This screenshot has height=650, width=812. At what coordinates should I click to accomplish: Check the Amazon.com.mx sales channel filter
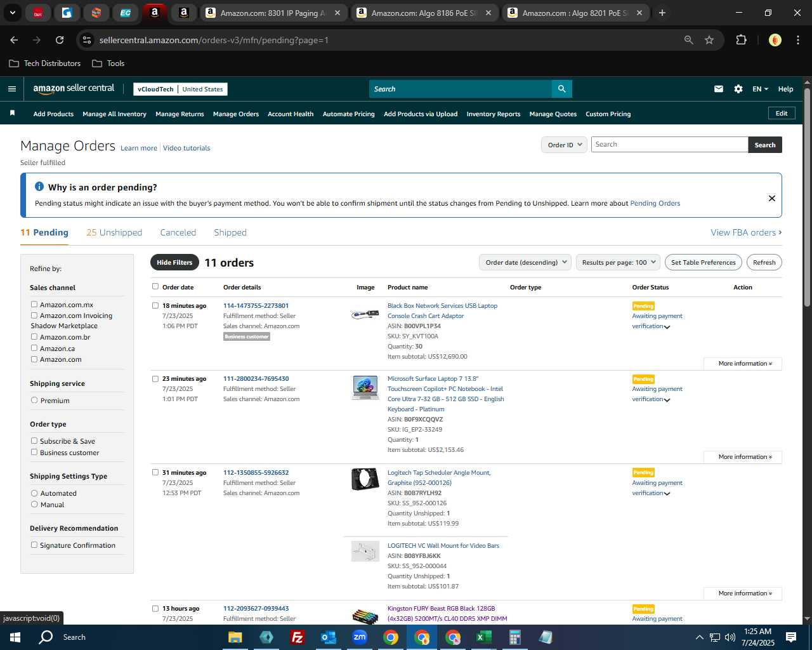pos(34,305)
